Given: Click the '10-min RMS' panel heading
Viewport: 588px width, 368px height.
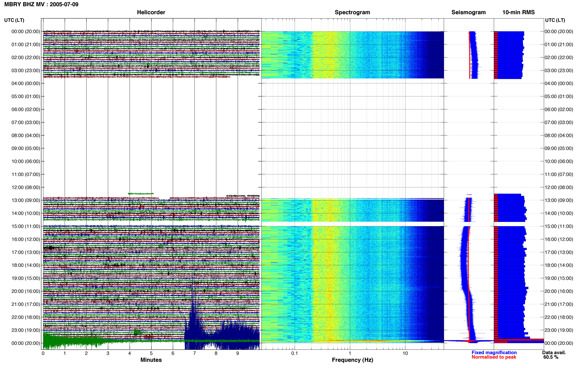Looking at the screenshot, I should point(518,12).
